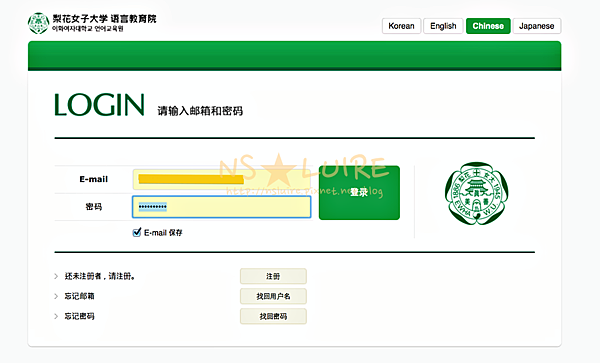Click the arrow beside 忘记邮箱

[56, 296]
